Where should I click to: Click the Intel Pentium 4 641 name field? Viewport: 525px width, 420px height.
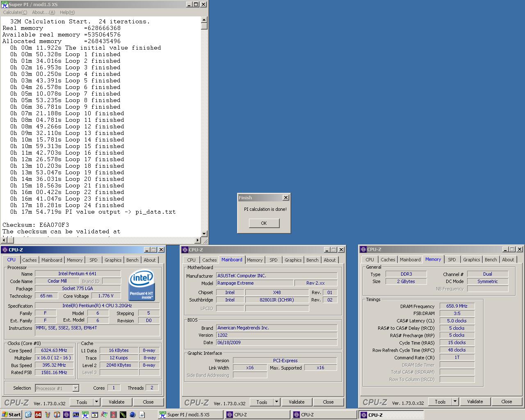78,274
